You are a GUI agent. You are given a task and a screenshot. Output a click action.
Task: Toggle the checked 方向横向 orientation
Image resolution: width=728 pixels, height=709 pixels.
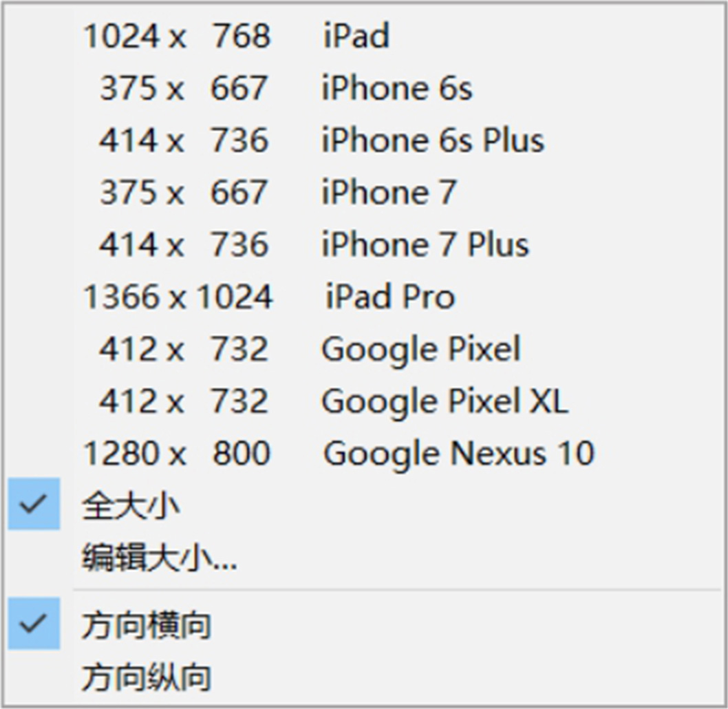click(364, 624)
